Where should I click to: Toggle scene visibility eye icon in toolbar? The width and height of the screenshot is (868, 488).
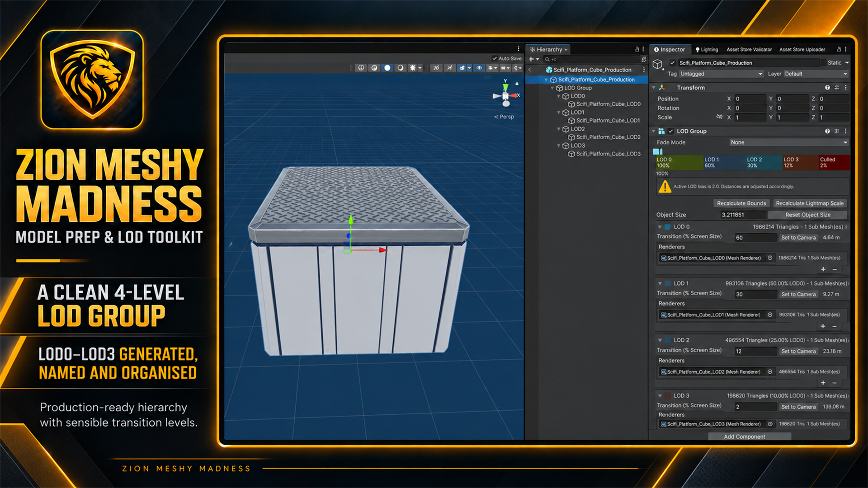coord(479,68)
